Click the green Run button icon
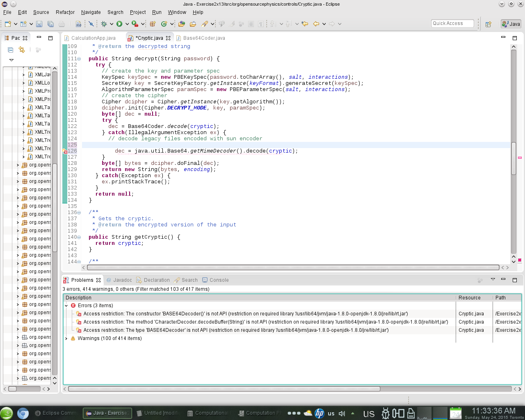 (x=119, y=24)
